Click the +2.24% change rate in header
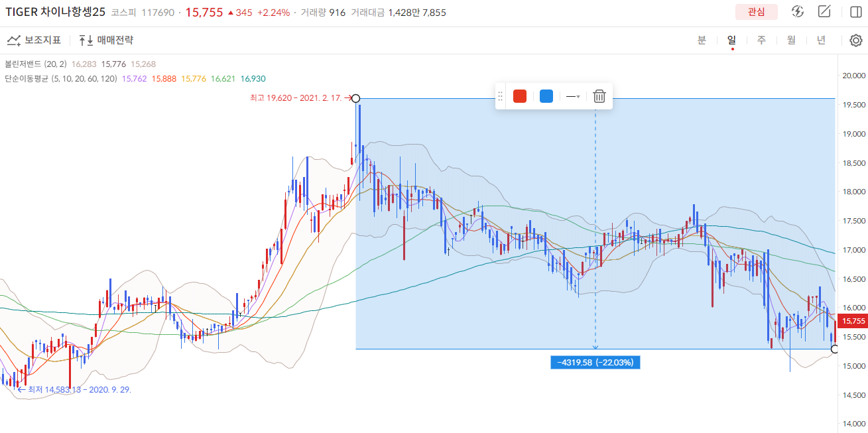The image size is (868, 433). (273, 13)
